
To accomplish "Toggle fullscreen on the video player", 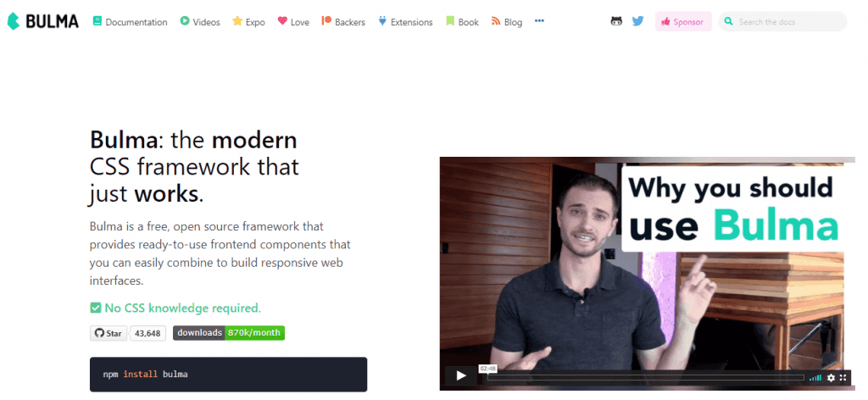I will 843,377.
